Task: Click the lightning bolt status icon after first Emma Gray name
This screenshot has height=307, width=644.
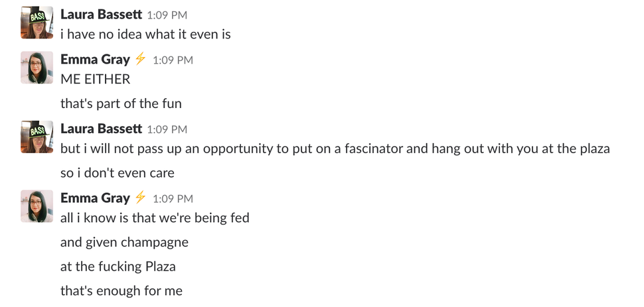Action: coord(141,59)
